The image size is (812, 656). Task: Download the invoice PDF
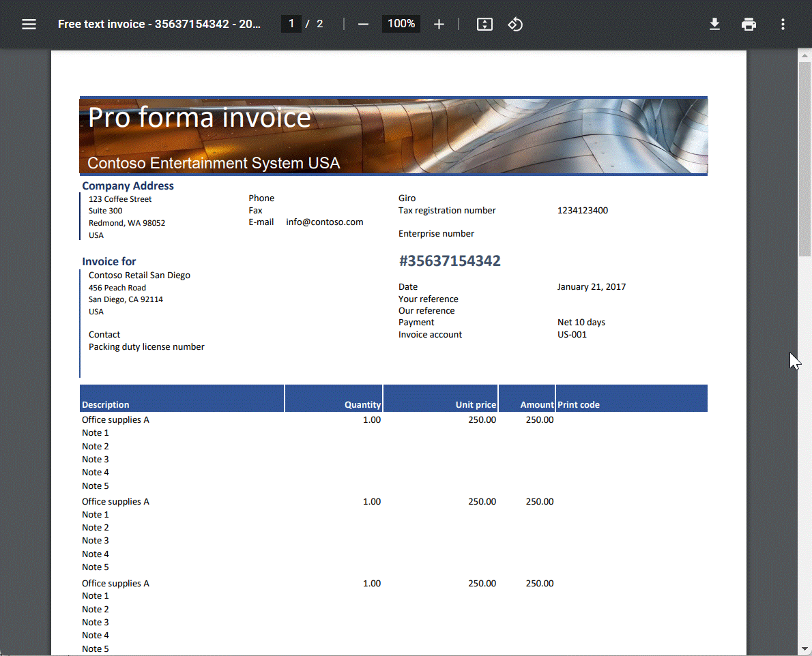click(x=714, y=24)
